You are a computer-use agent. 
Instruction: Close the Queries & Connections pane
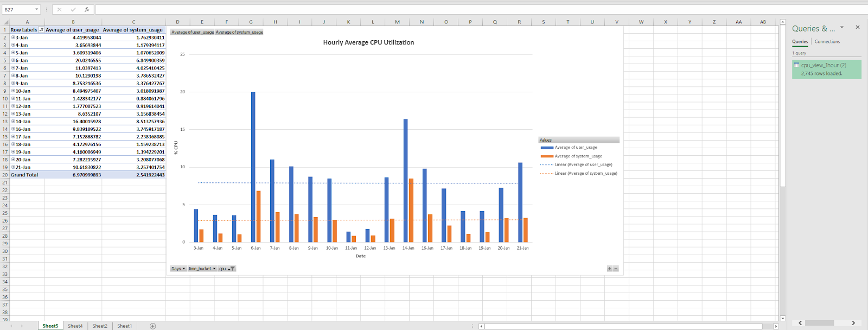pos(857,27)
